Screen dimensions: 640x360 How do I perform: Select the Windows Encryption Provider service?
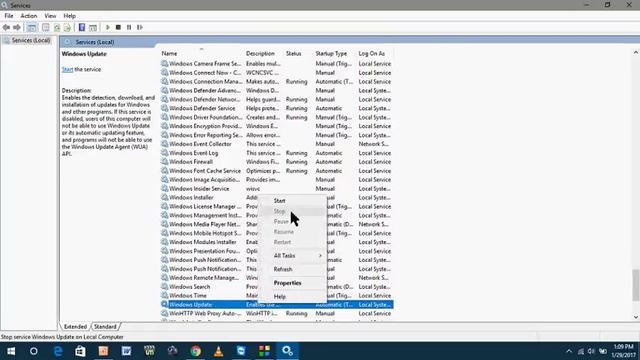coord(276,126)
